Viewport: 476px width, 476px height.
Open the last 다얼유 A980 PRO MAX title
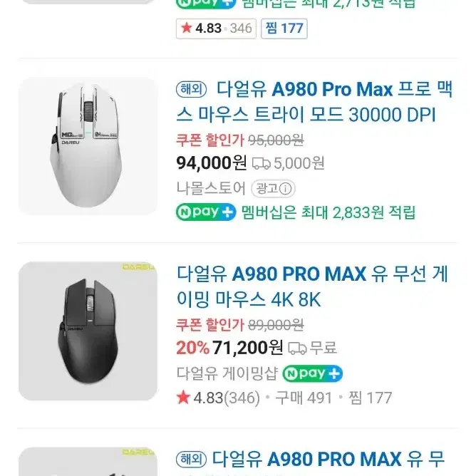pyautogui.click(x=328, y=459)
